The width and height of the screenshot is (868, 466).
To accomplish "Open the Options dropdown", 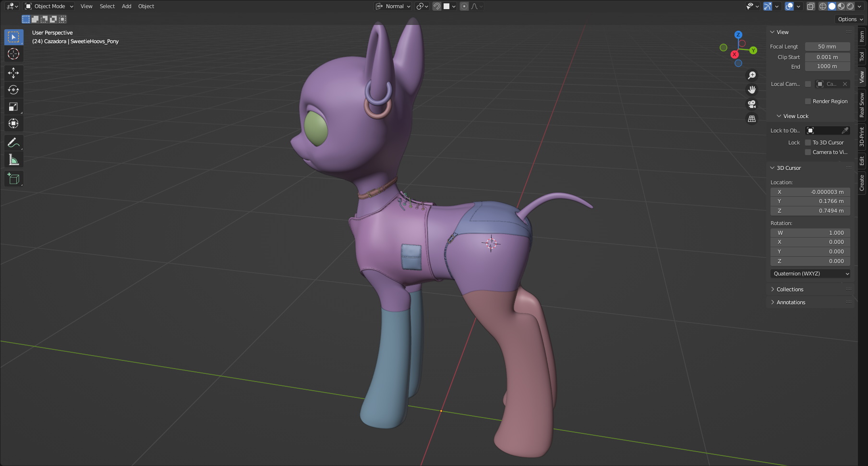I will pos(850,19).
